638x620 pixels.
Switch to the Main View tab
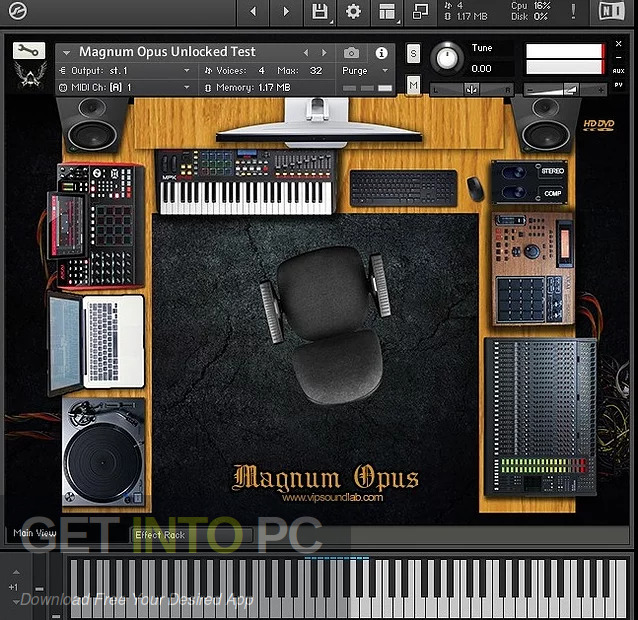(x=35, y=533)
